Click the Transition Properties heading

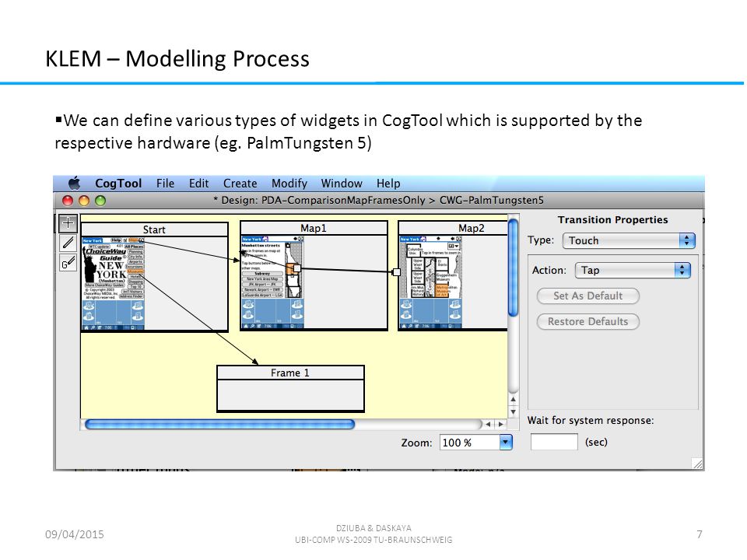[612, 220]
